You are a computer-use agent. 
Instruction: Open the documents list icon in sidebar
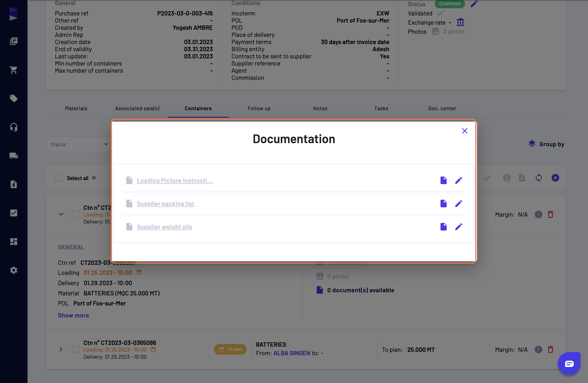(x=13, y=41)
